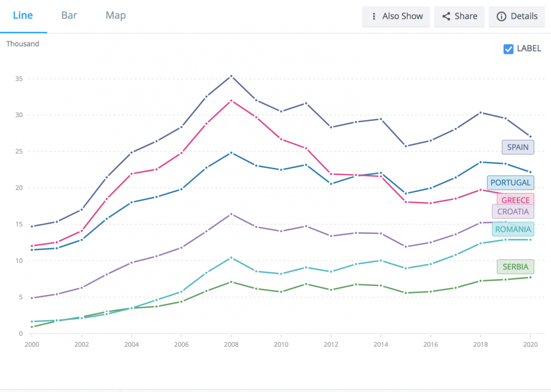This screenshot has width=551, height=392.
Task: Click the ROMANIA series label
Action: pos(513,229)
